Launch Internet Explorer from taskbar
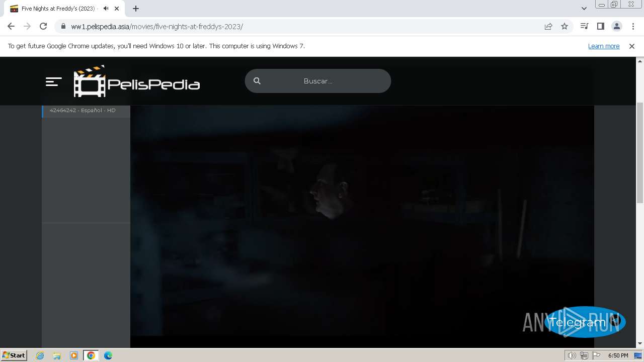Viewport: 644px width, 362px height. (x=40, y=355)
